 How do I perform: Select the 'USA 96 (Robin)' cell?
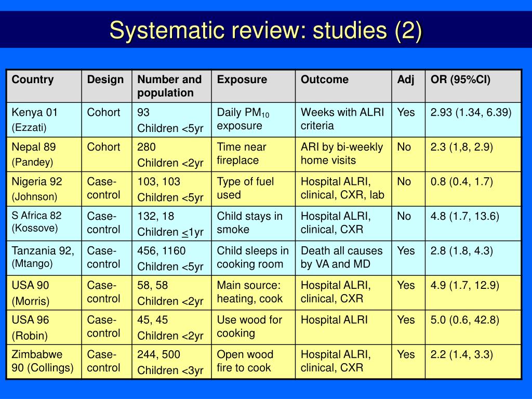[x=44, y=327]
